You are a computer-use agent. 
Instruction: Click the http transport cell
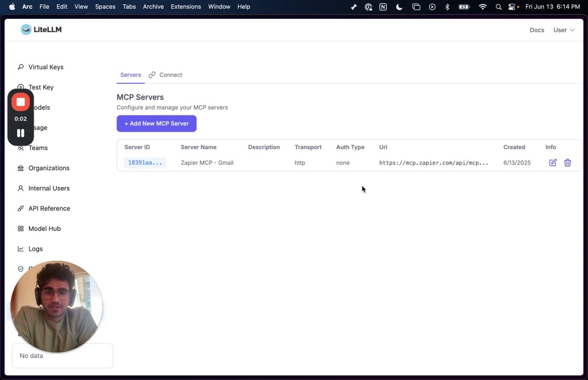pos(300,162)
